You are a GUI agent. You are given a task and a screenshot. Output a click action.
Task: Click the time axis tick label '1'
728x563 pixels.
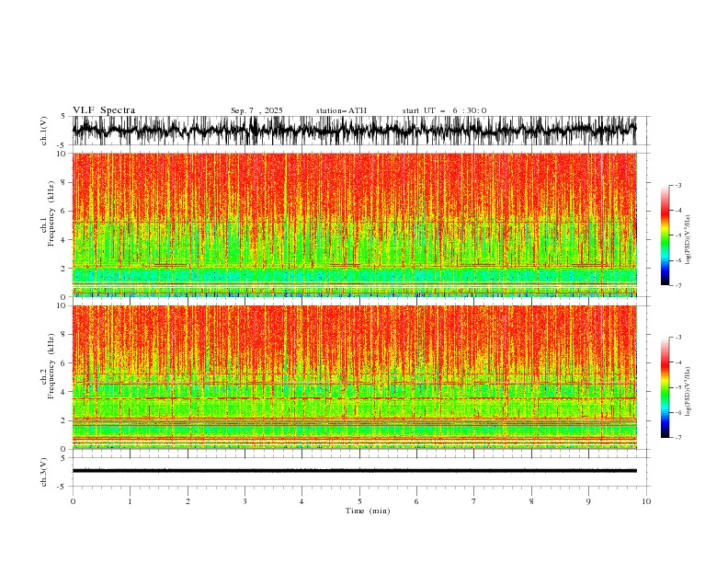coord(130,501)
